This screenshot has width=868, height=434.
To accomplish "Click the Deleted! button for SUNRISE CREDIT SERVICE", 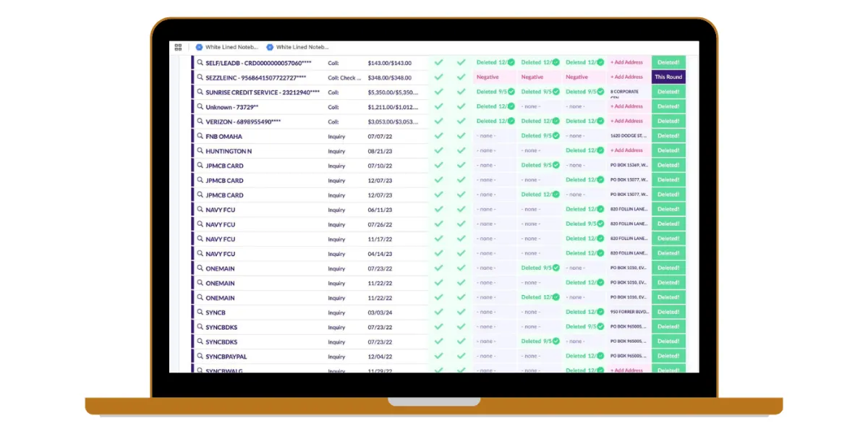I will (x=668, y=92).
